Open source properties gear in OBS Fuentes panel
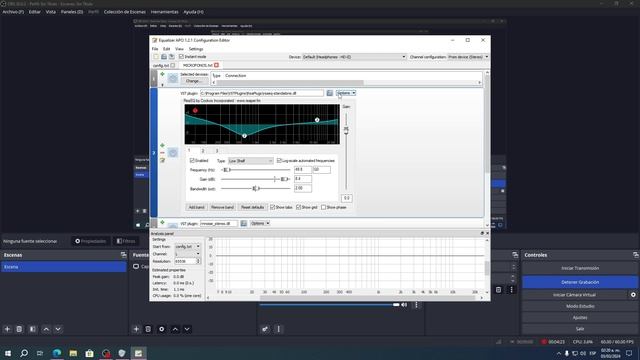640x360 pixels. (x=162, y=329)
